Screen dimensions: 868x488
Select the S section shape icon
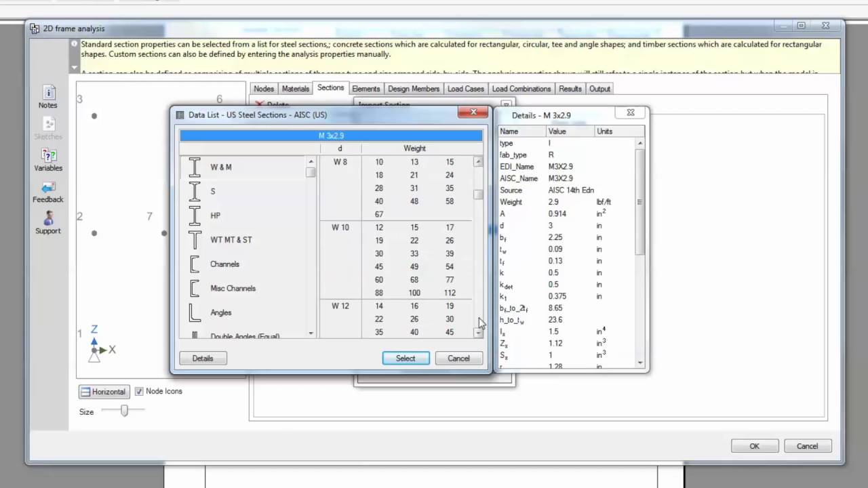195,191
